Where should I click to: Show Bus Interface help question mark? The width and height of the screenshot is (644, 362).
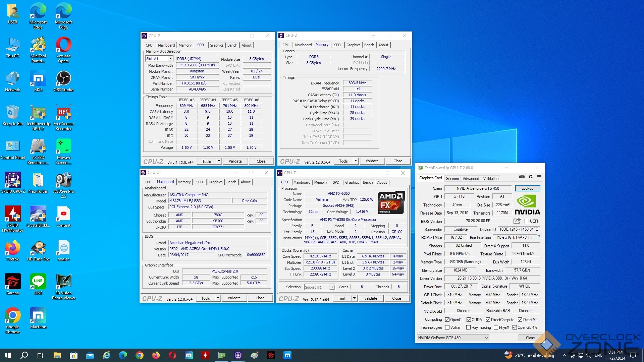(x=539, y=237)
